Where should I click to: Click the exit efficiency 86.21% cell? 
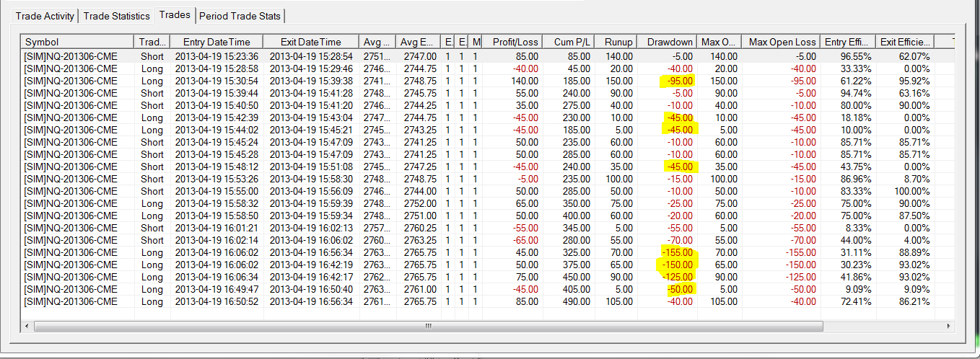point(915,301)
